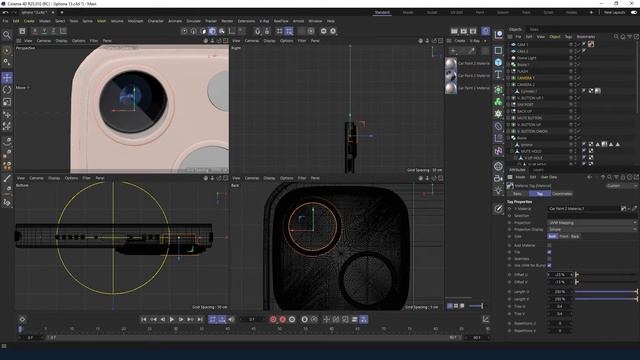Switch to the Standard layout tab
The image size is (640, 360).
point(382,13)
